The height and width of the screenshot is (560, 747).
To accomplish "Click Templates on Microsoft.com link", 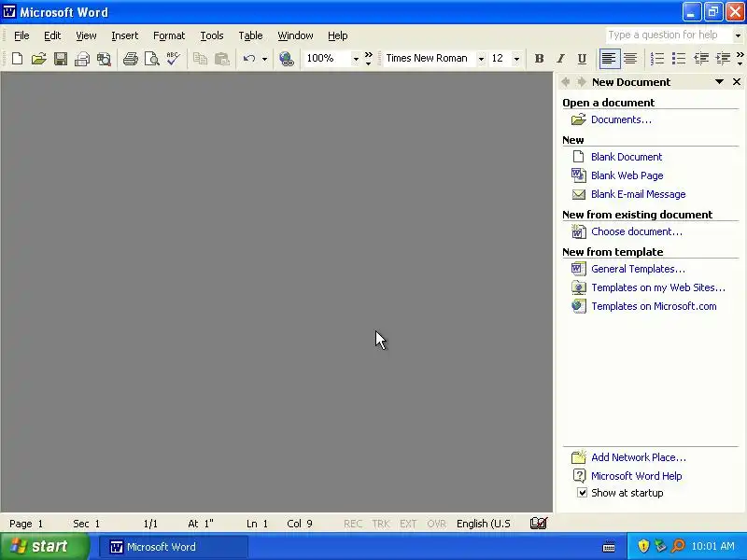I will pos(654,306).
